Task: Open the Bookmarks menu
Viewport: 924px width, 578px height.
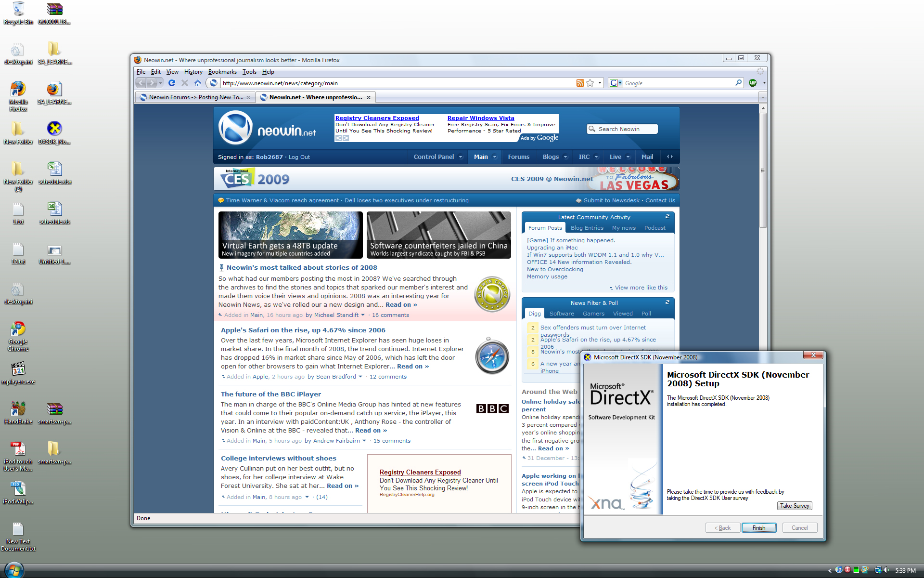Action: (222, 71)
